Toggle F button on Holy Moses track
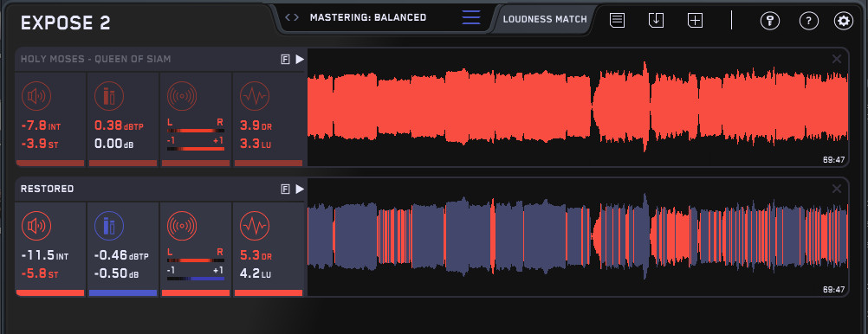Image resolution: width=868 pixels, height=334 pixels. coord(286,60)
